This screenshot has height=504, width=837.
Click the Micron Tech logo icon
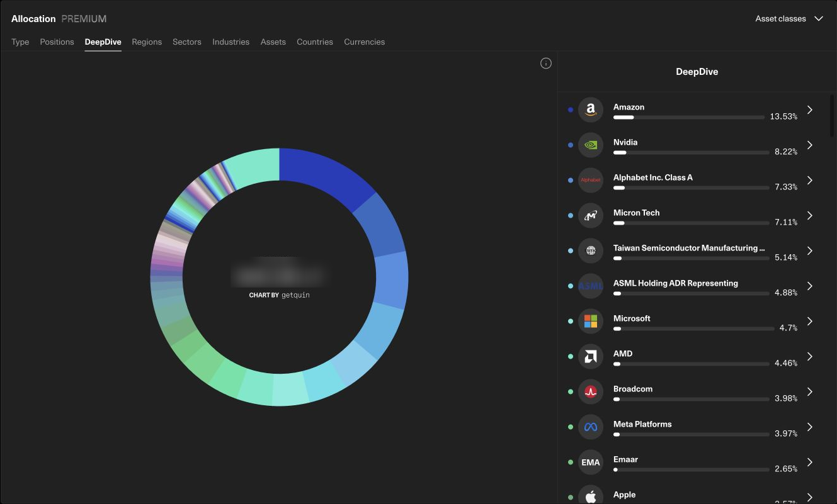click(591, 216)
